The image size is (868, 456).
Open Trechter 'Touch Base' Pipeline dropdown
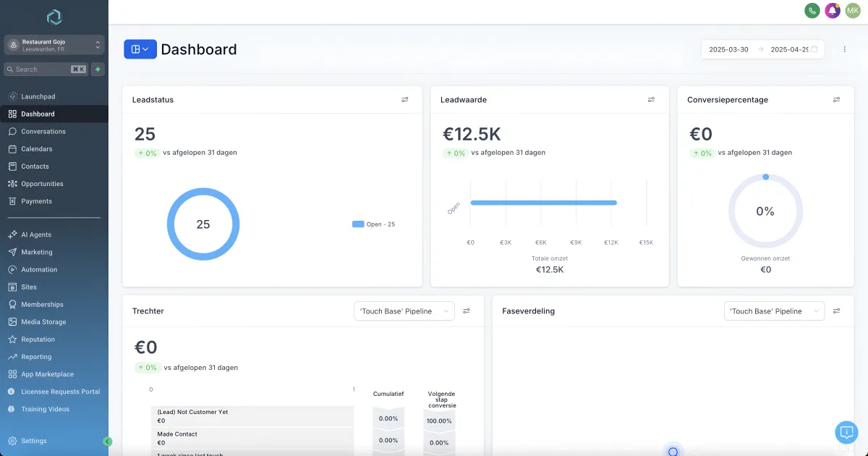(x=404, y=311)
